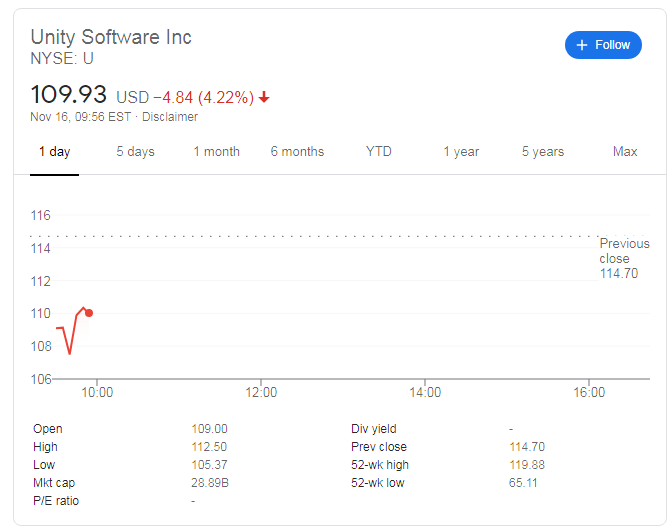Click the Previous close 114.70 label
Screen dimensions: 671x532
click(x=624, y=258)
